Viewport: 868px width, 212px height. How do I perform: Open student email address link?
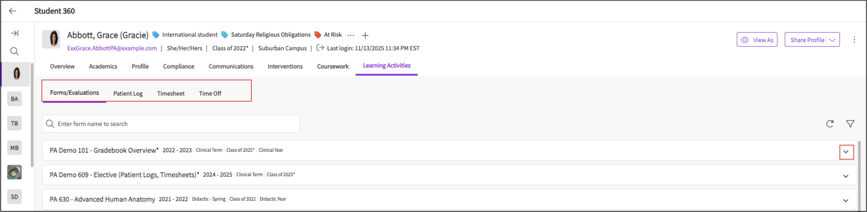(x=112, y=48)
